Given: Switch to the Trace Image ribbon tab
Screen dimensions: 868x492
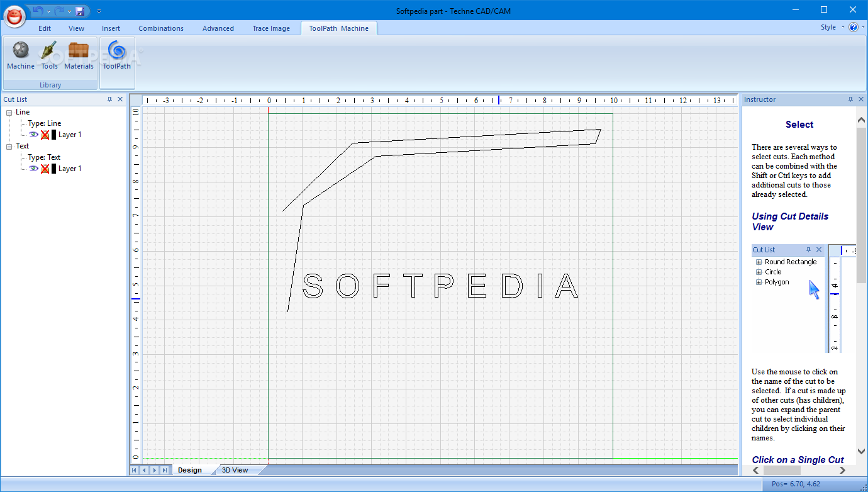Looking at the screenshot, I should point(271,28).
